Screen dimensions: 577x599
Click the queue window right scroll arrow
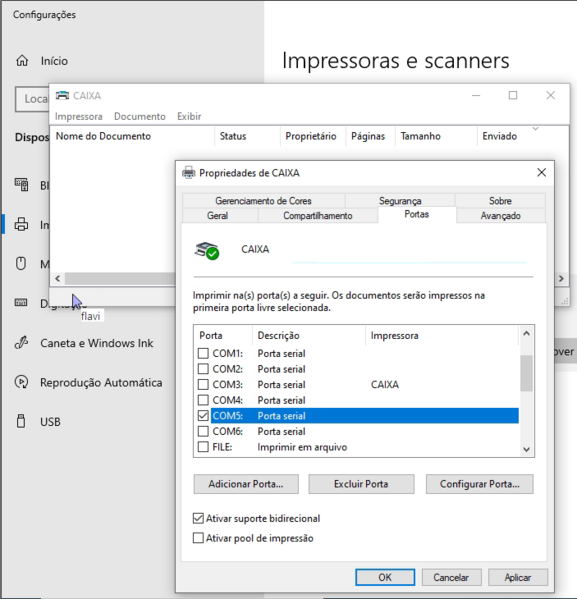561,278
